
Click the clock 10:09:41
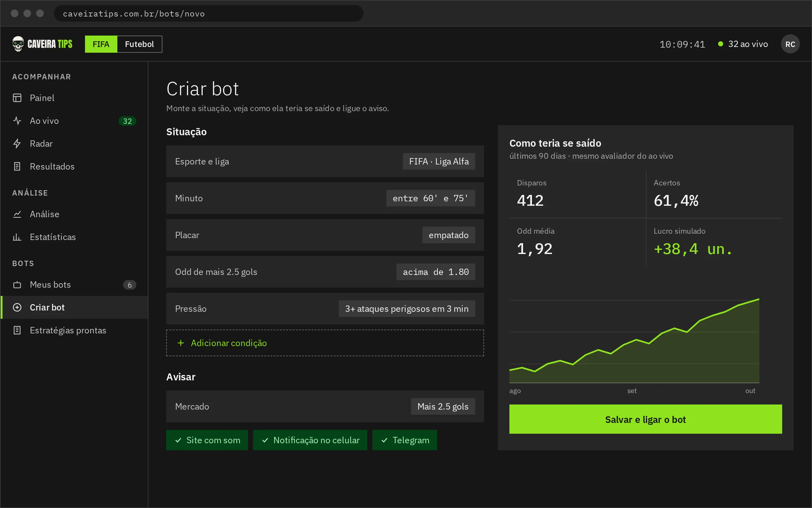coord(682,44)
